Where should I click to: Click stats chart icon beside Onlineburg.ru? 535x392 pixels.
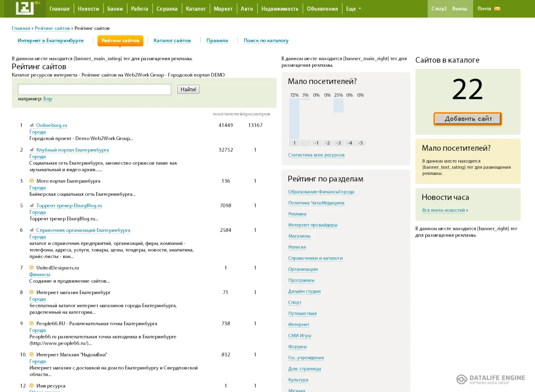(x=32, y=125)
